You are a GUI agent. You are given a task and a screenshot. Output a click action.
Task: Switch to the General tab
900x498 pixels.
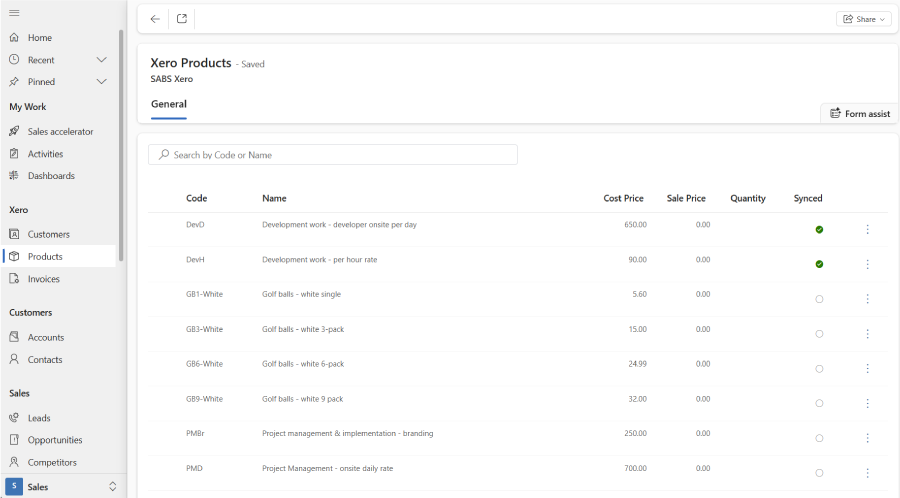[169, 104]
